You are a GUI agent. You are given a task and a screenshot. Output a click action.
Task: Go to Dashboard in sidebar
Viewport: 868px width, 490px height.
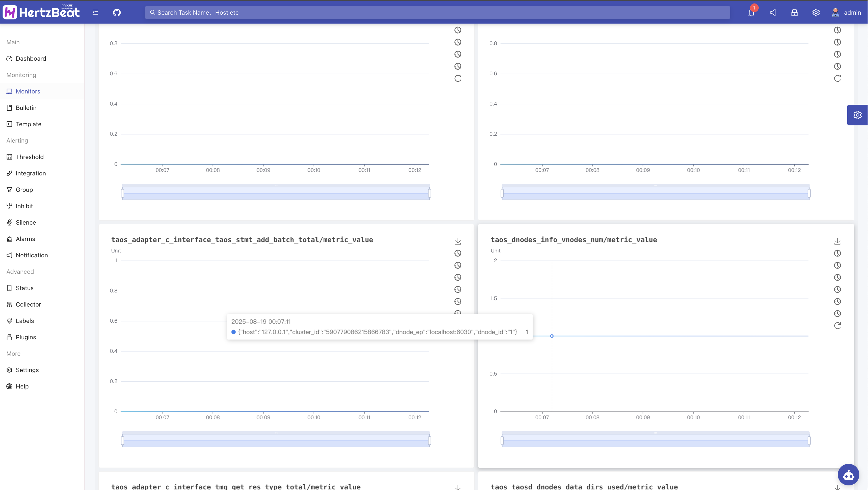click(31, 59)
